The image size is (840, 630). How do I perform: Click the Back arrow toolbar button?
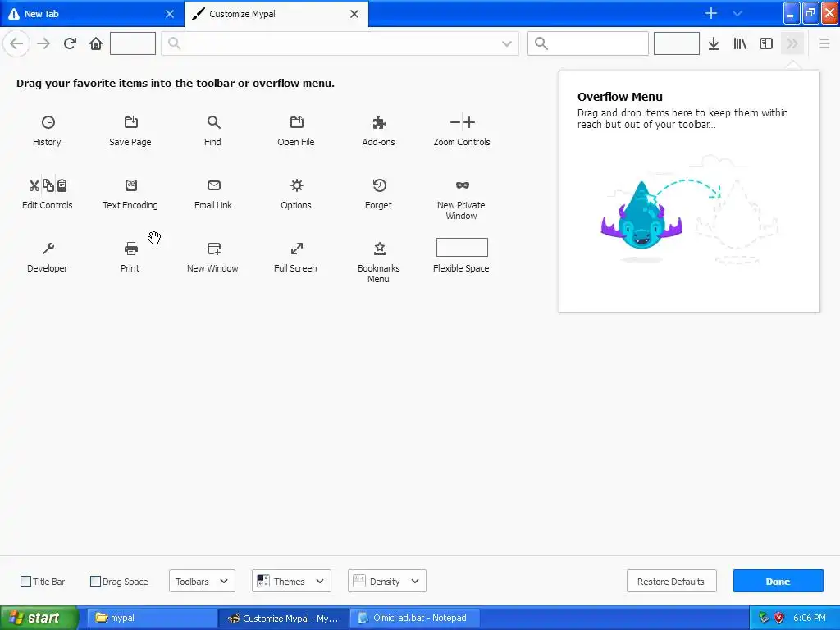pyautogui.click(x=16, y=43)
